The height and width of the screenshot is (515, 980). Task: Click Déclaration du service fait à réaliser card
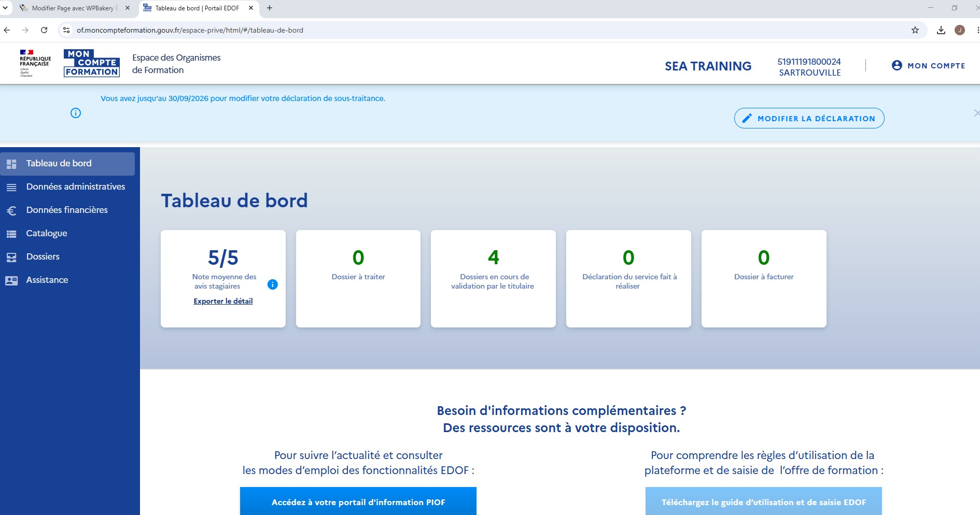coord(628,279)
